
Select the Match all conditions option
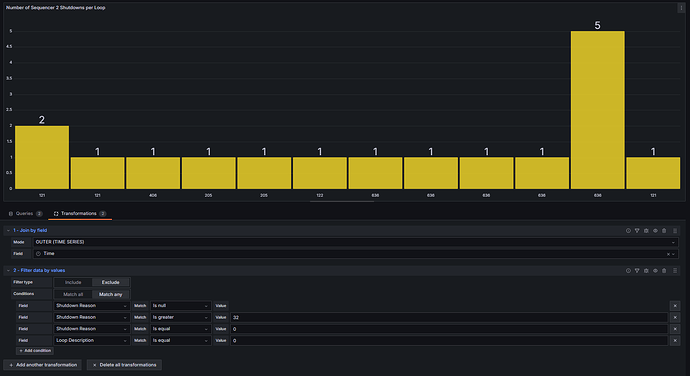[x=73, y=295]
